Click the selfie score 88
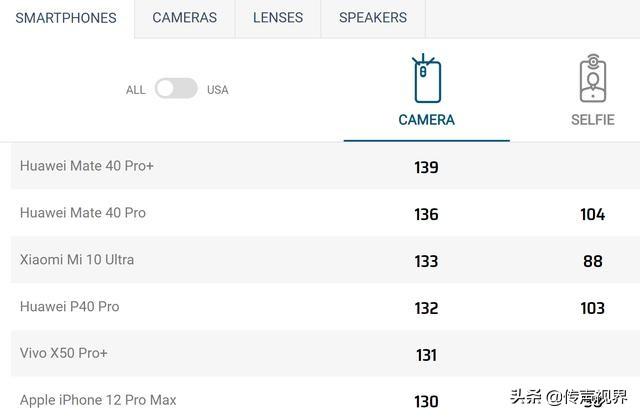Screen dimensions: 640x417 point(593,261)
